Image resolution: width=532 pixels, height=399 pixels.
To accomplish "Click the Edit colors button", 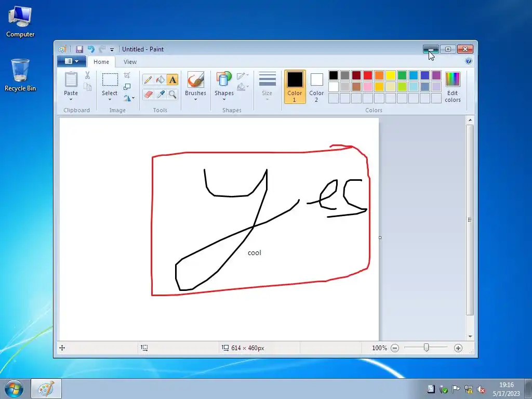I will (x=453, y=87).
